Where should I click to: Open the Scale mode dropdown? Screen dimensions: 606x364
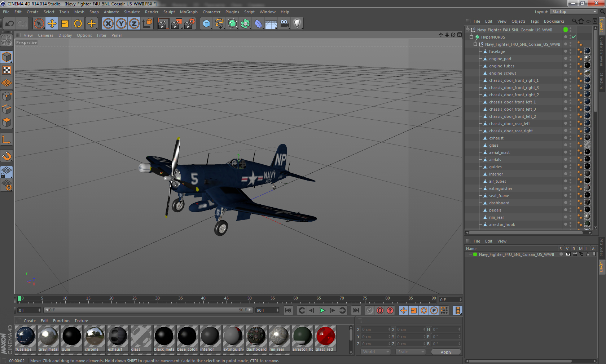(410, 352)
